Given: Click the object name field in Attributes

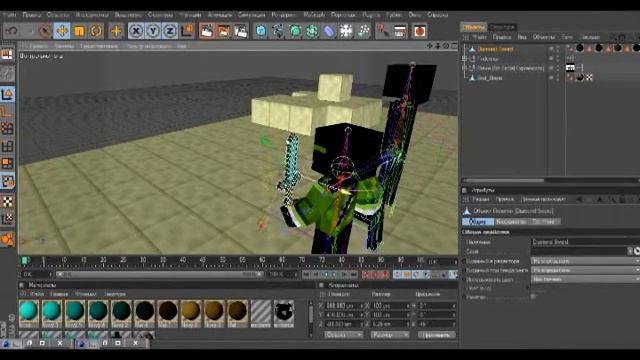Looking at the screenshot, I should pyautogui.click(x=585, y=242).
